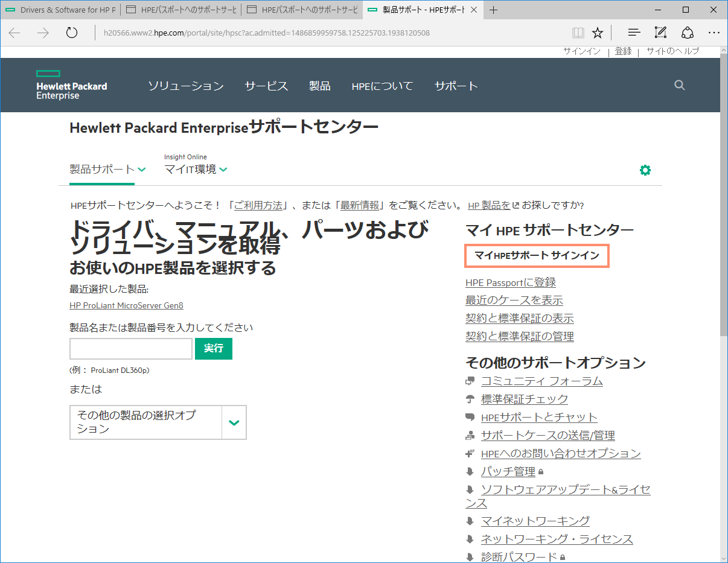Click the サインイン link at top
Viewport: 728px width, 563px height.
582,51
